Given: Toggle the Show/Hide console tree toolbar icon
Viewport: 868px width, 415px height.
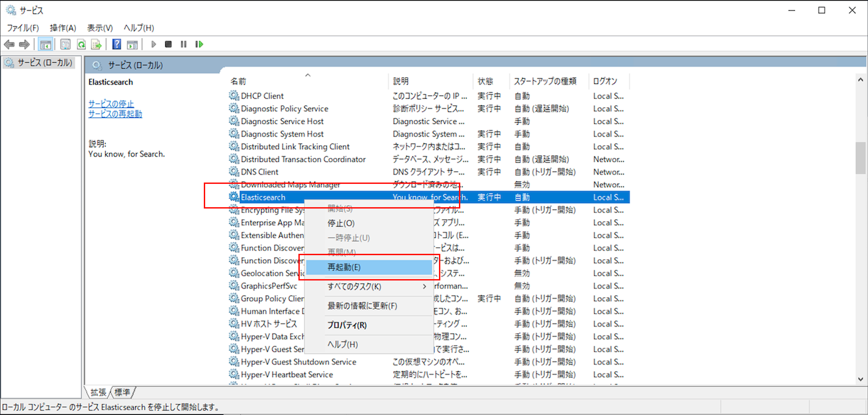Looking at the screenshot, I should point(45,44).
